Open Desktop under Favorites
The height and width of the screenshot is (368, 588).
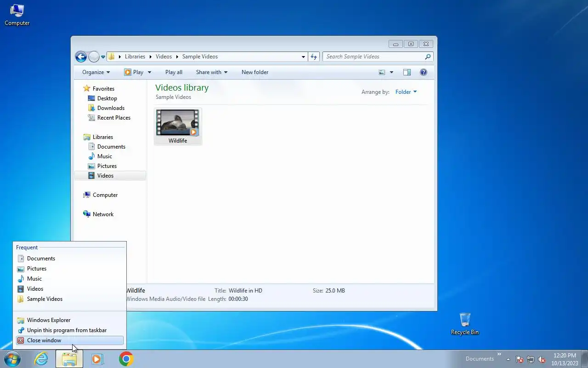tap(107, 98)
